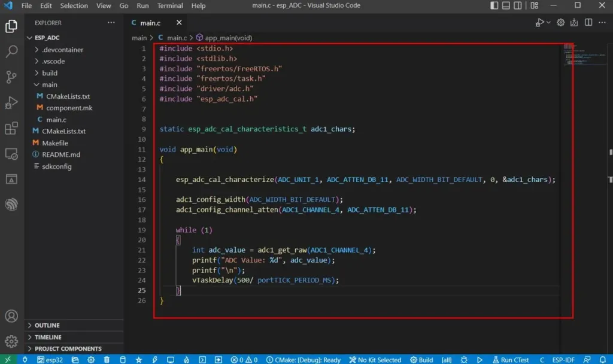Click the esp32 target device in status bar
The width and height of the screenshot is (613, 364).
coord(50,360)
